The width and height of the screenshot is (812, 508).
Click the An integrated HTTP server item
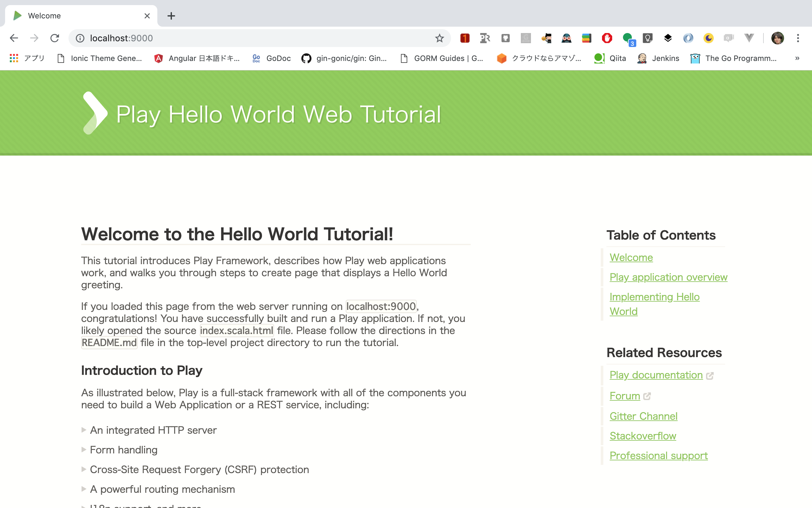point(153,430)
